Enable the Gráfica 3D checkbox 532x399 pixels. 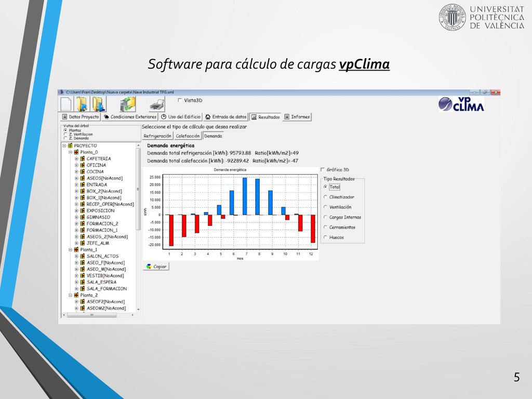[323, 169]
